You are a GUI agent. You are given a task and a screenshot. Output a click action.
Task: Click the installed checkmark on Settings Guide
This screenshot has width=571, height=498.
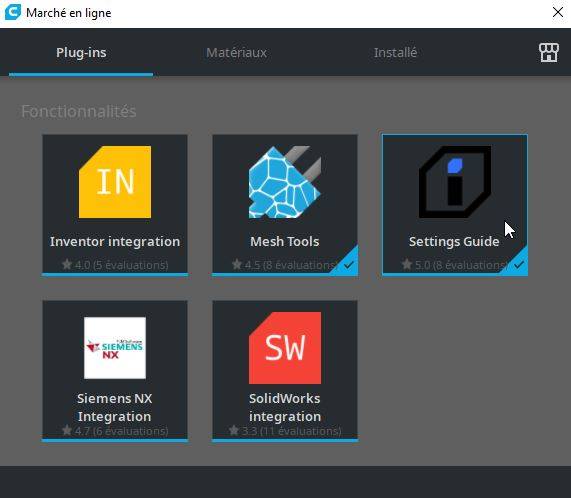(x=519, y=265)
